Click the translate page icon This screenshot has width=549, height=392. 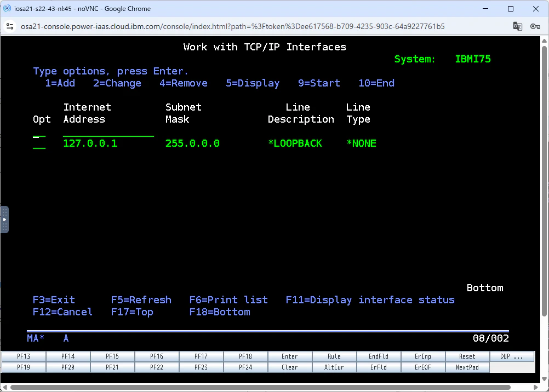point(517,26)
